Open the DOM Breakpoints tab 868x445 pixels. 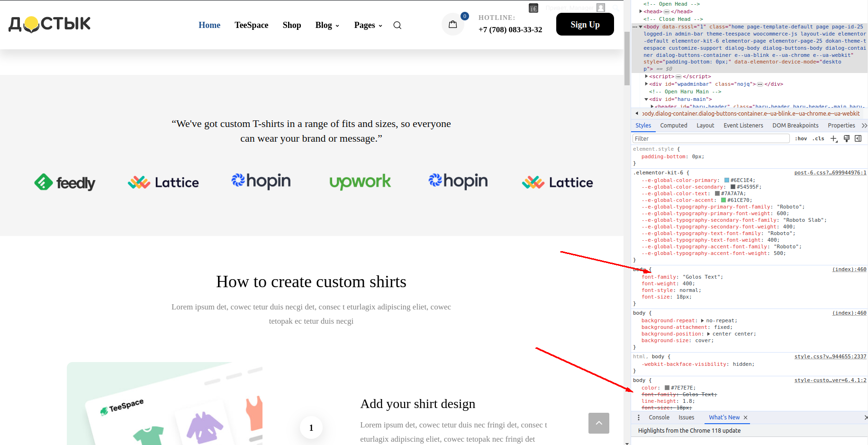pos(795,126)
